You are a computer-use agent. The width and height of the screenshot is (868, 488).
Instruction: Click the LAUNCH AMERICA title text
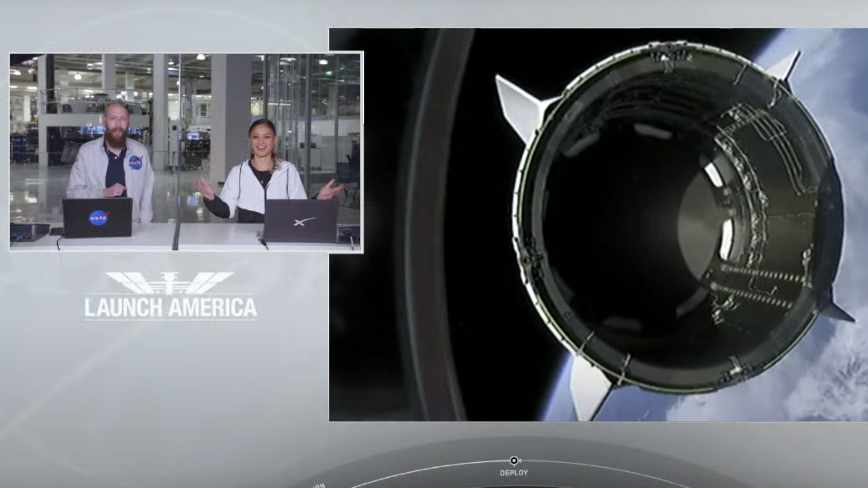(x=171, y=308)
